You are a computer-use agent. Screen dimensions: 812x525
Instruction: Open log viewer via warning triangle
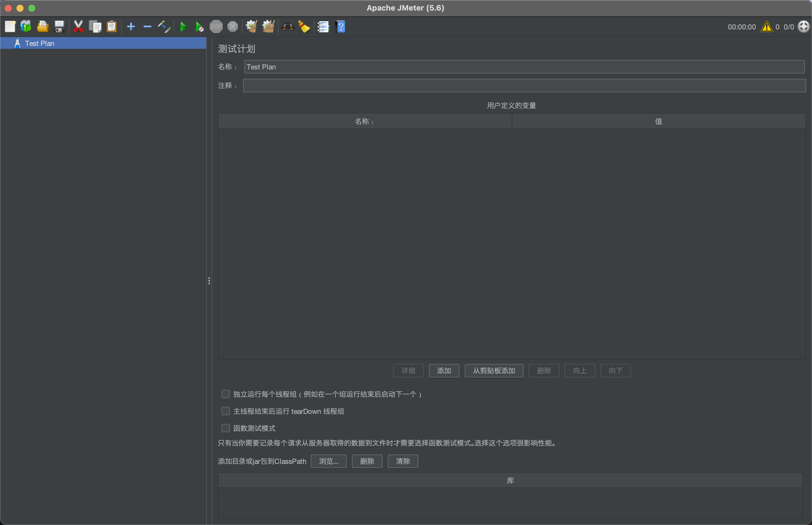(x=767, y=26)
